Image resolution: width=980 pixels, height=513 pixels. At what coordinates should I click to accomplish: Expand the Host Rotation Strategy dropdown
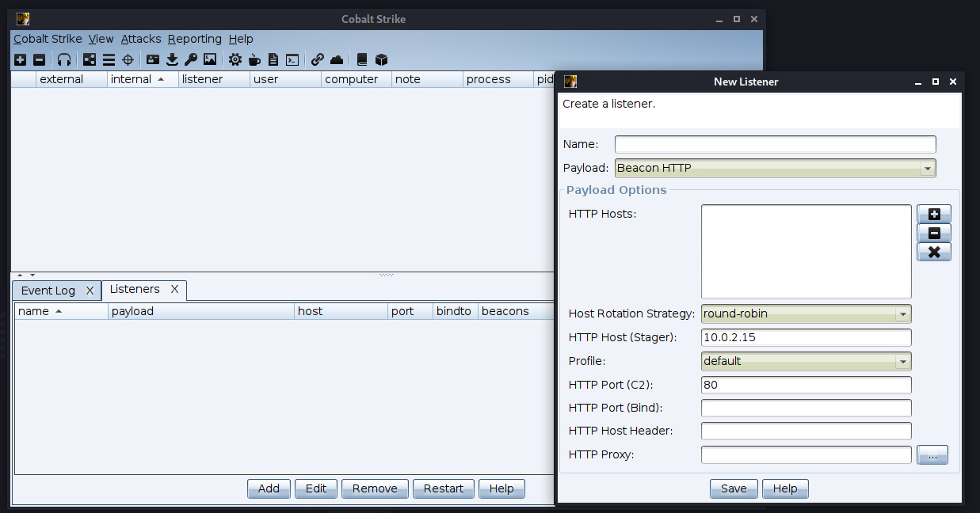[806, 313]
